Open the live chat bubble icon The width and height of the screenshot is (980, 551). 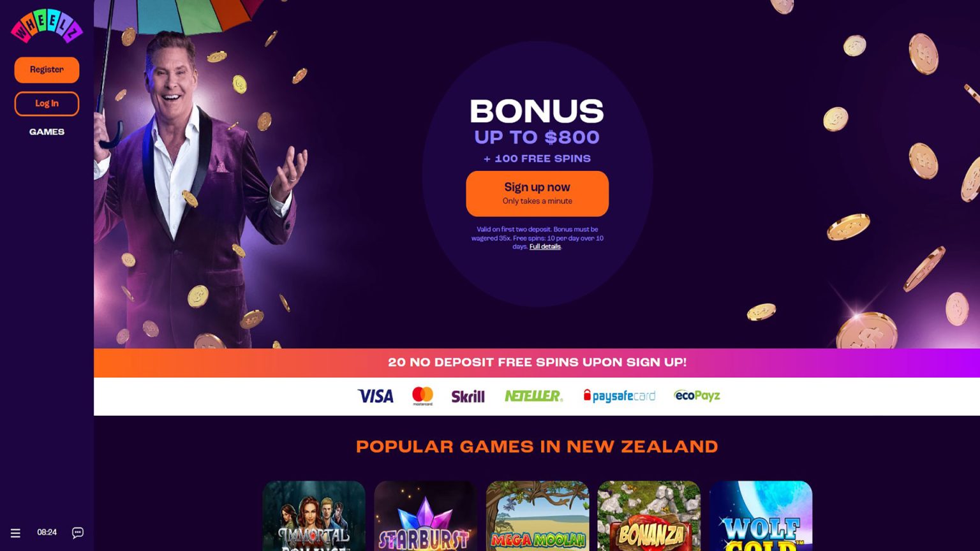(78, 533)
